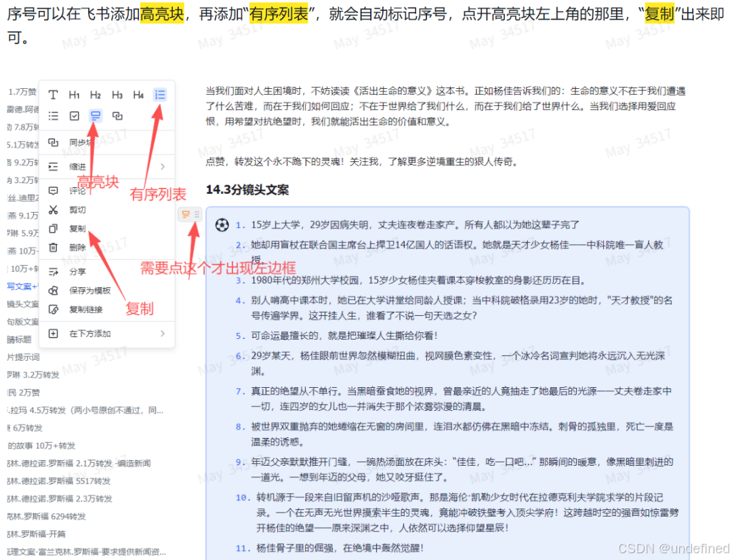Open sidebar entry 句版文案

pos(22,322)
